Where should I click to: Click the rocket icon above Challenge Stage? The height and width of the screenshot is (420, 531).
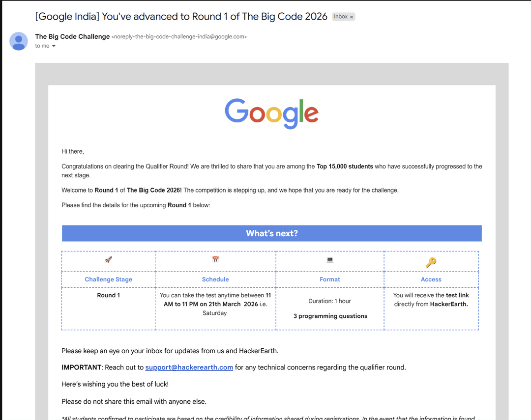point(108,260)
